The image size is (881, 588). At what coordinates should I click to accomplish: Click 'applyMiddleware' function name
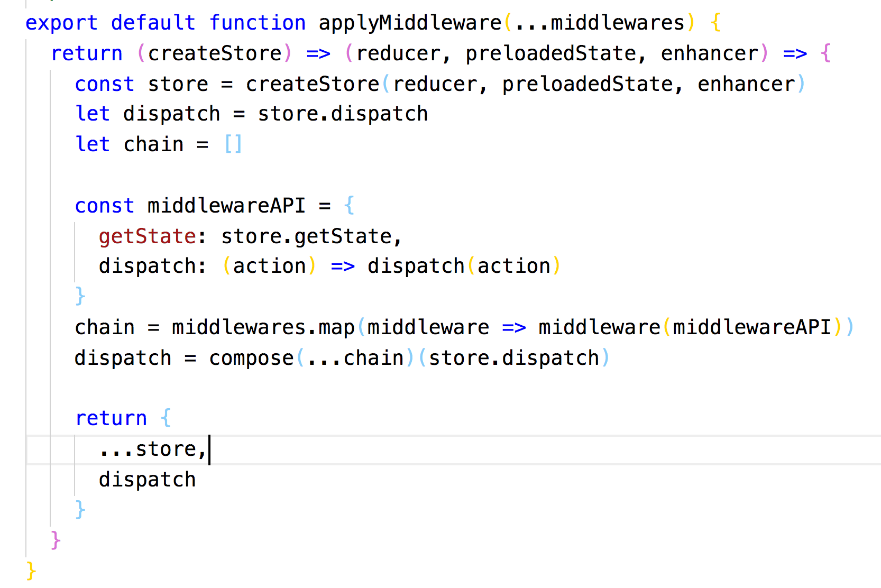pos(410,23)
